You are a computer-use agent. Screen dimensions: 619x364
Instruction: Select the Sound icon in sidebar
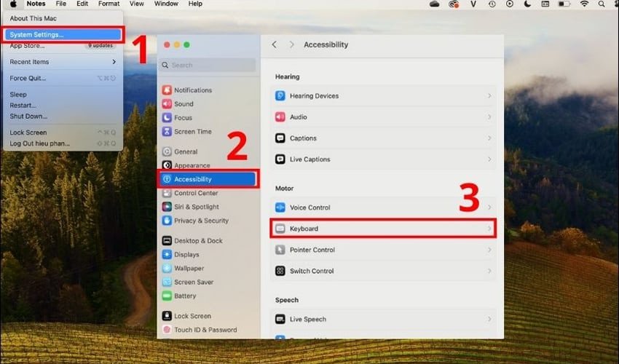point(167,104)
